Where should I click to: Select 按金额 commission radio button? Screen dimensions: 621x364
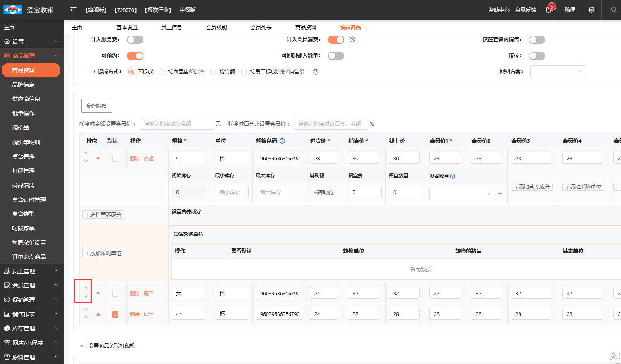tap(214, 72)
